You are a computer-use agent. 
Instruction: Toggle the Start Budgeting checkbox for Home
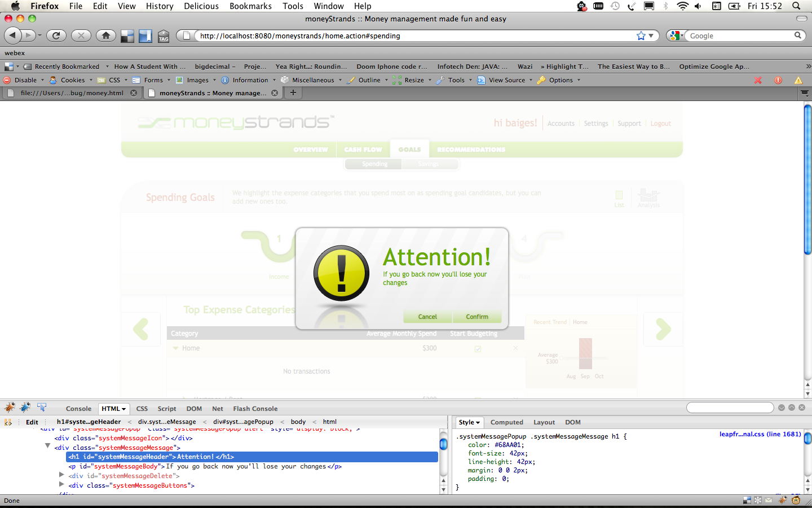click(478, 349)
